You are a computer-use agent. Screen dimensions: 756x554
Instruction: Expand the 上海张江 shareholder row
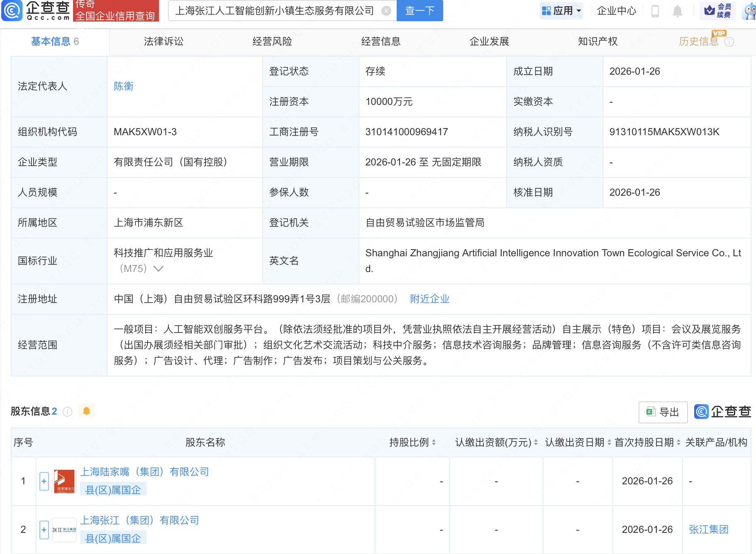pyautogui.click(x=44, y=530)
